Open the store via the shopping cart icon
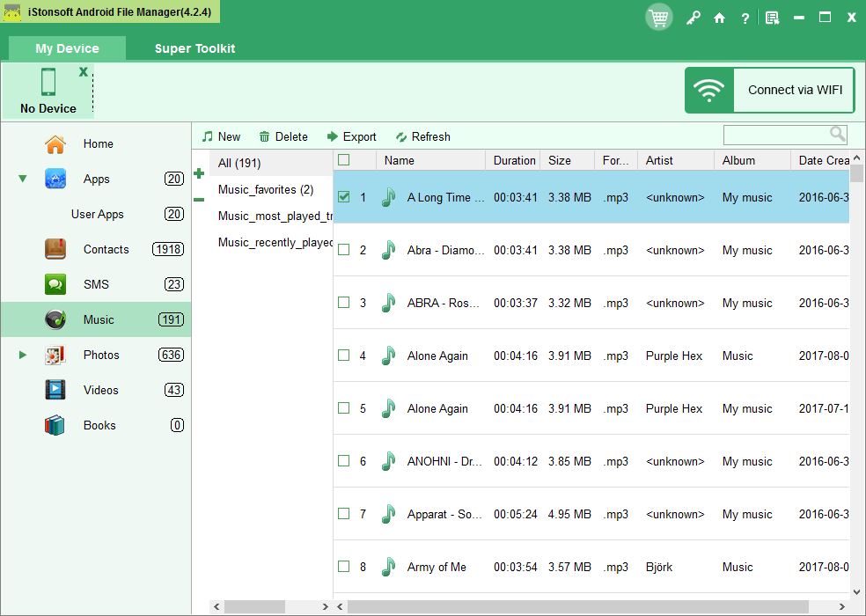 click(658, 17)
